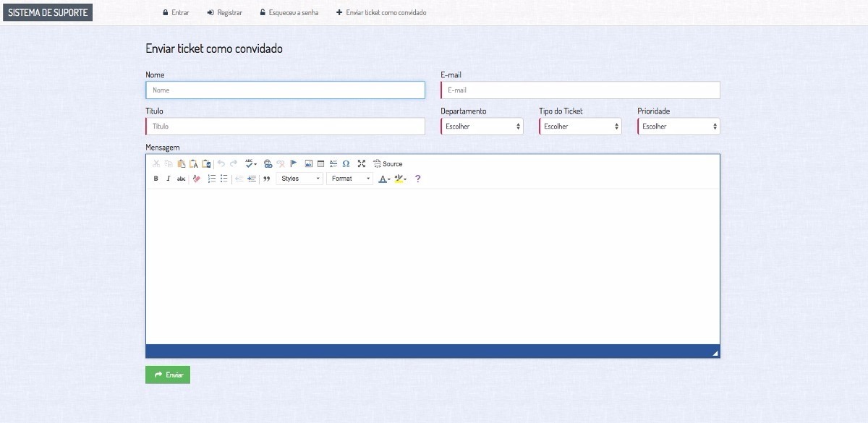Click the insert link icon
Image resolution: width=868 pixels, height=423 pixels.
coord(268,164)
